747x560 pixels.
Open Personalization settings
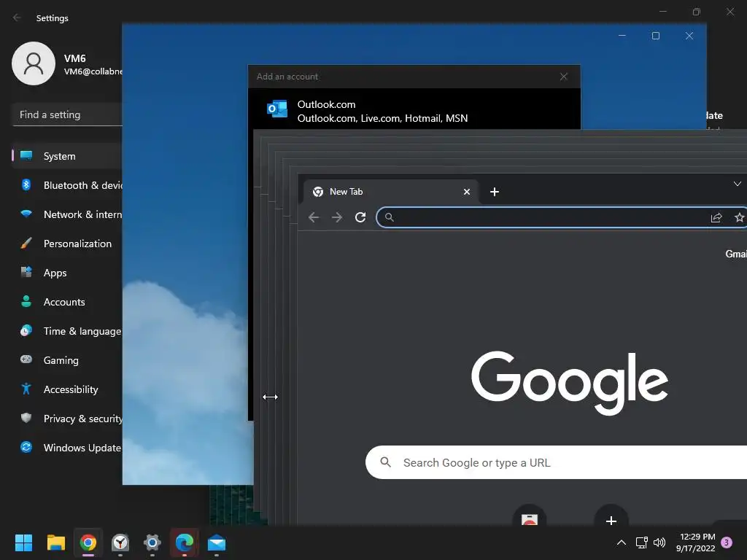point(68,244)
